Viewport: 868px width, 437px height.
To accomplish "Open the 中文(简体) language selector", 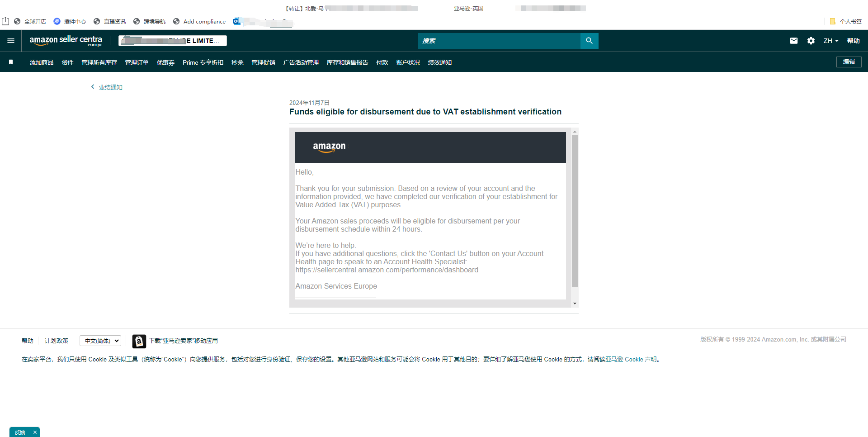I will coord(100,341).
